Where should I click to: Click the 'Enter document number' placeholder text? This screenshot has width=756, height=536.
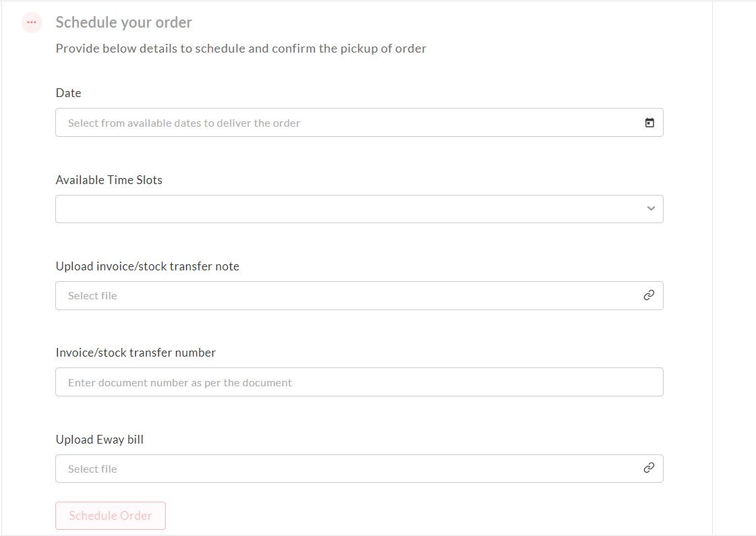click(180, 383)
